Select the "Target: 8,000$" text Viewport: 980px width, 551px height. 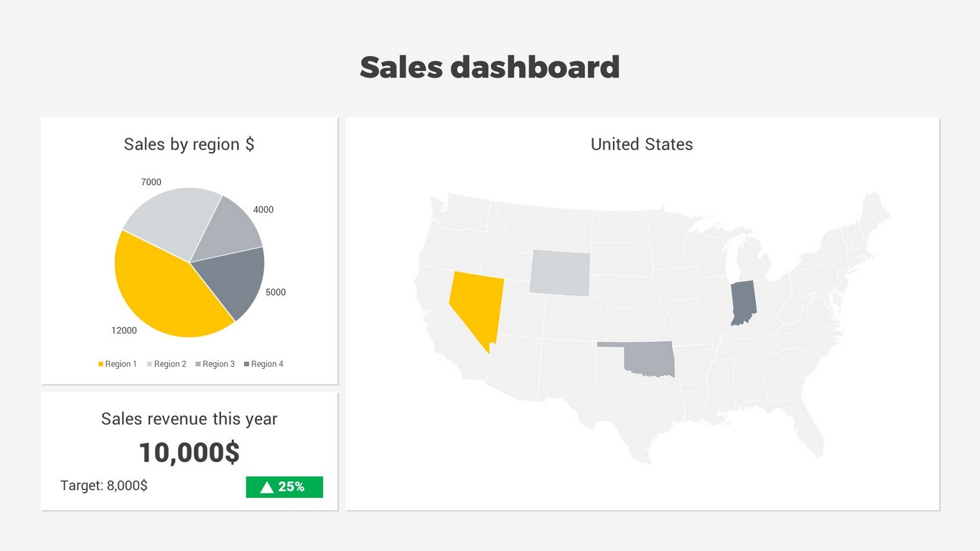click(x=104, y=486)
